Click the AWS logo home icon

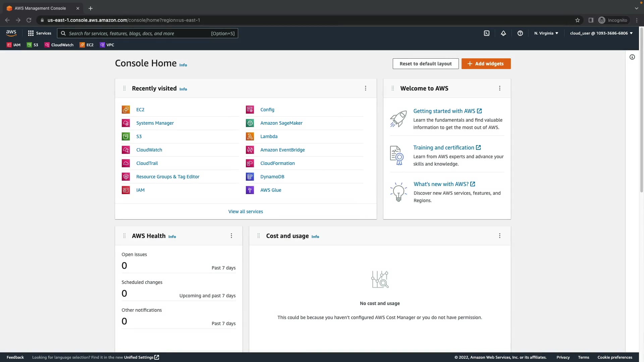[11, 33]
